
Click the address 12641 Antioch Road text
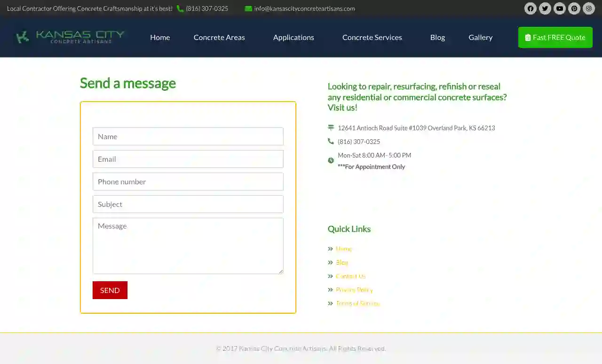click(416, 128)
